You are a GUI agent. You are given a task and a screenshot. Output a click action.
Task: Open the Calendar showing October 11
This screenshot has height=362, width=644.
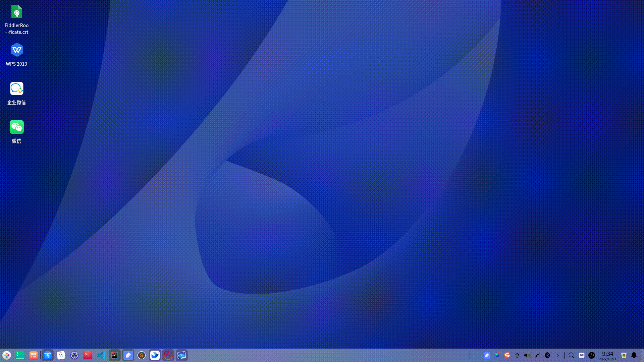coord(61,355)
